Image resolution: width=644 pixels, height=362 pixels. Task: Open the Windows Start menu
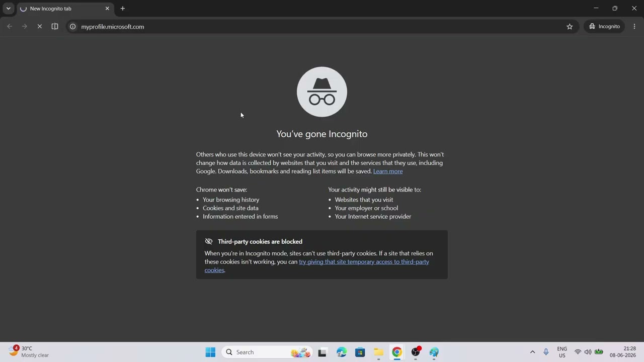(x=210, y=352)
